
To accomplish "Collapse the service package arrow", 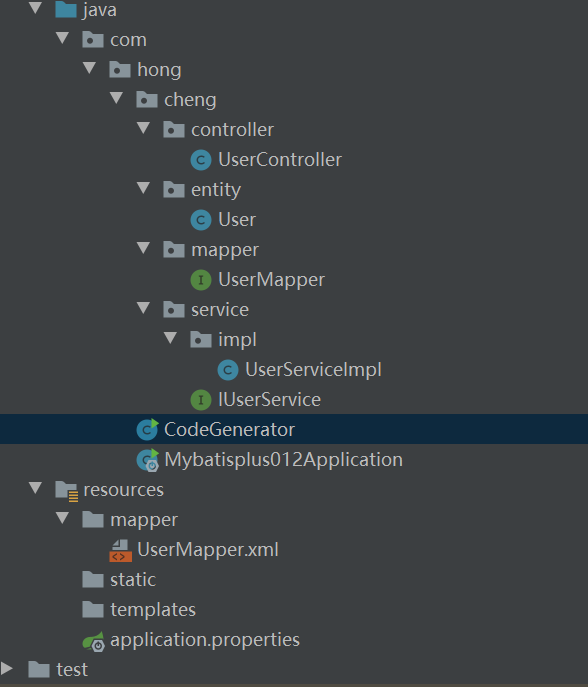I will [143, 308].
